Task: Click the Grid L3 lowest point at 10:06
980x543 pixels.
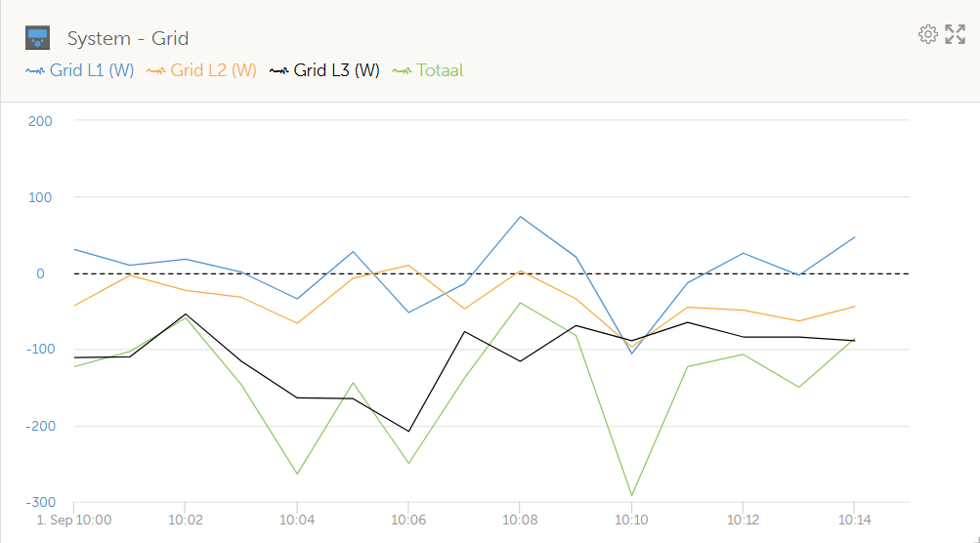Action: [408, 431]
